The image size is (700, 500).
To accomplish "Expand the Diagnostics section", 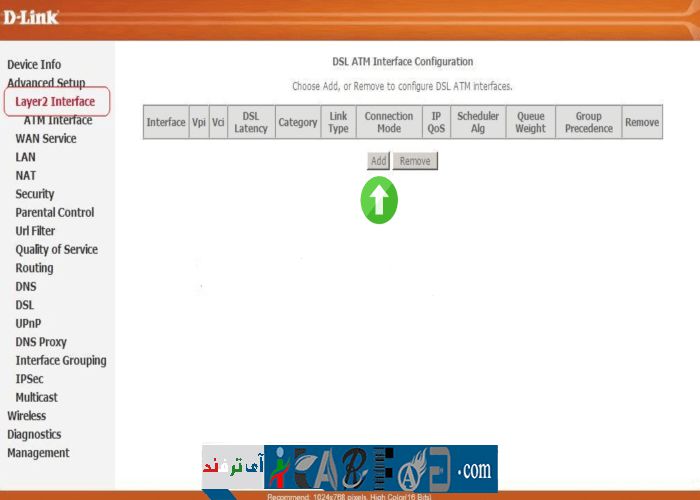I will (x=34, y=435).
